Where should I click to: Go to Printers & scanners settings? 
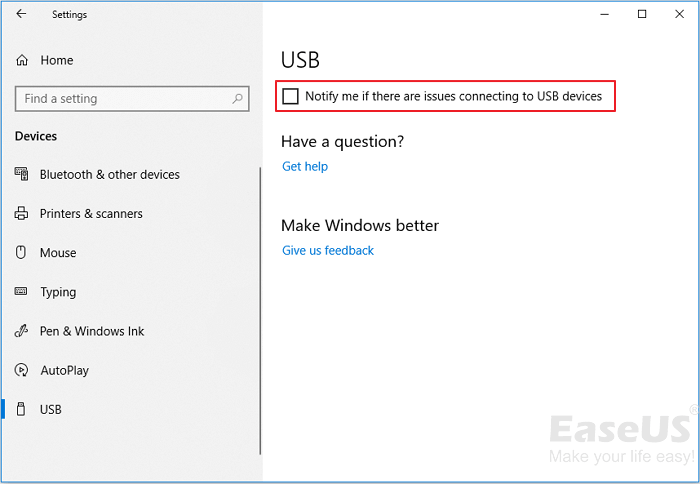pos(91,213)
